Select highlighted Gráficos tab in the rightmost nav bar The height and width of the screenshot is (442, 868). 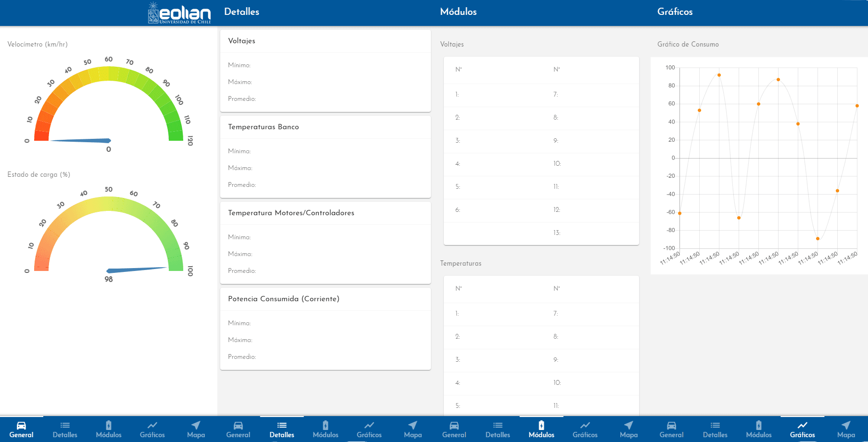tap(802, 429)
